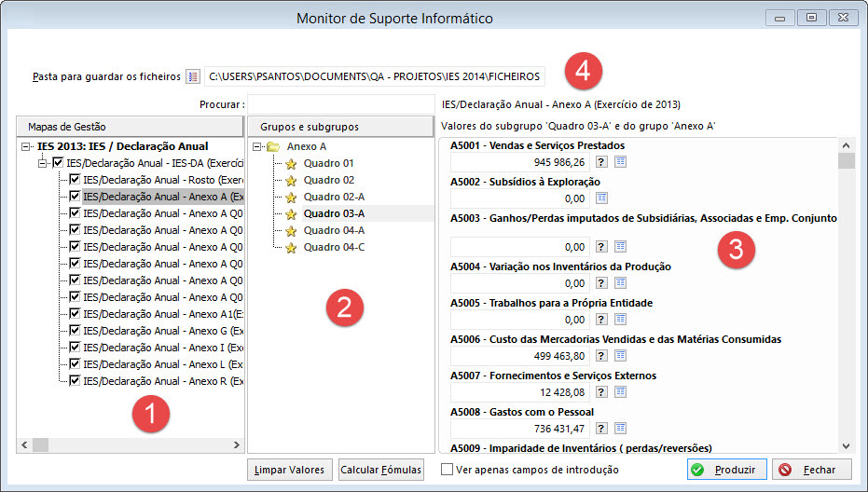This screenshot has height=492, width=868.
Task: Click help icon for A5006 Custo das Mercadorias
Action: (601, 355)
